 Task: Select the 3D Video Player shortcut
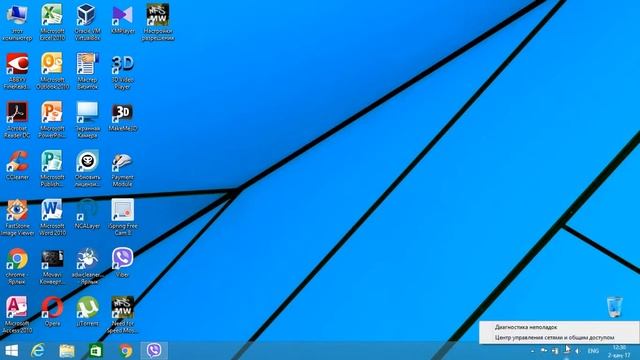[122, 72]
